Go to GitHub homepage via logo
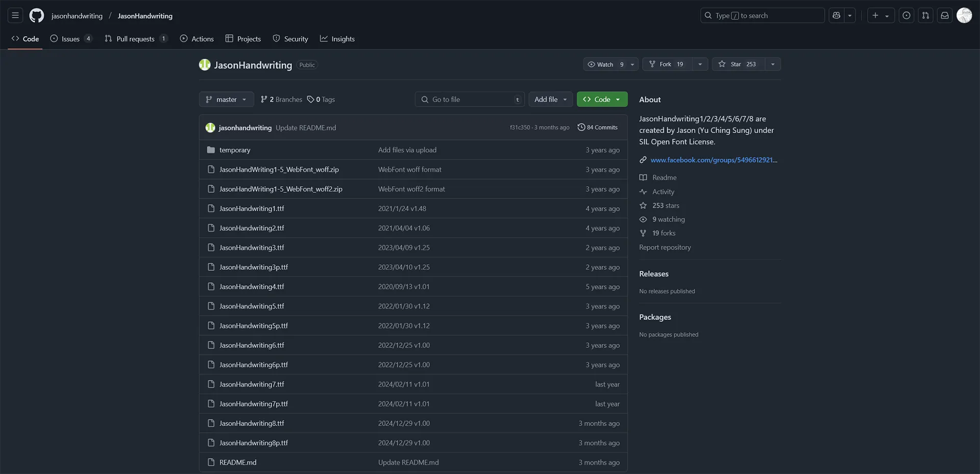980x474 pixels. [37, 15]
